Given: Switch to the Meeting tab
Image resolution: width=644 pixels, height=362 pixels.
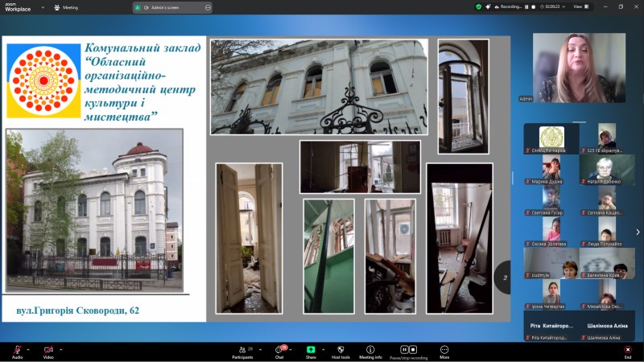Looking at the screenshot, I should click(66, 7).
